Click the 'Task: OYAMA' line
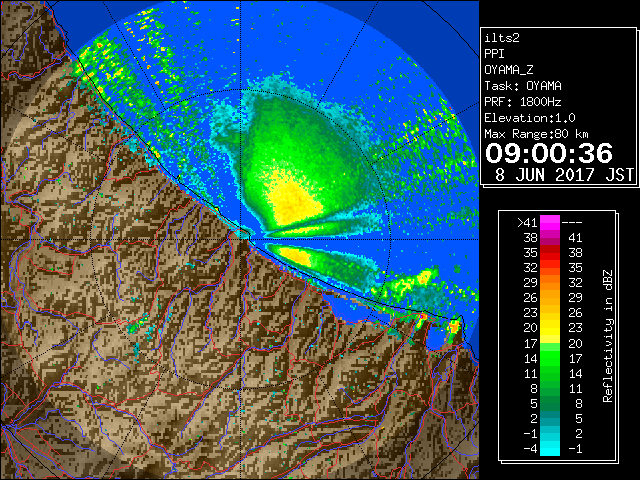The image size is (640, 480). tap(523, 86)
